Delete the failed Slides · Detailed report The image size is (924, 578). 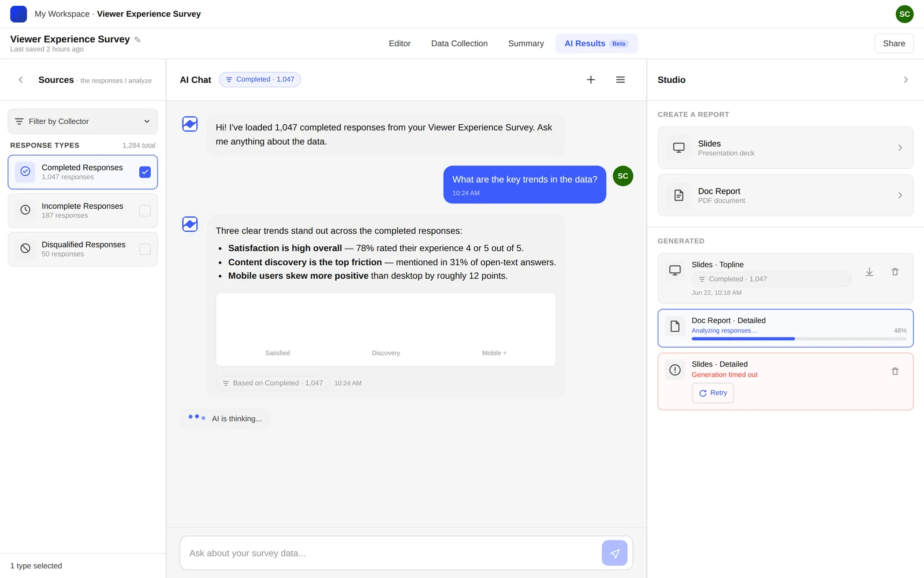(x=895, y=371)
